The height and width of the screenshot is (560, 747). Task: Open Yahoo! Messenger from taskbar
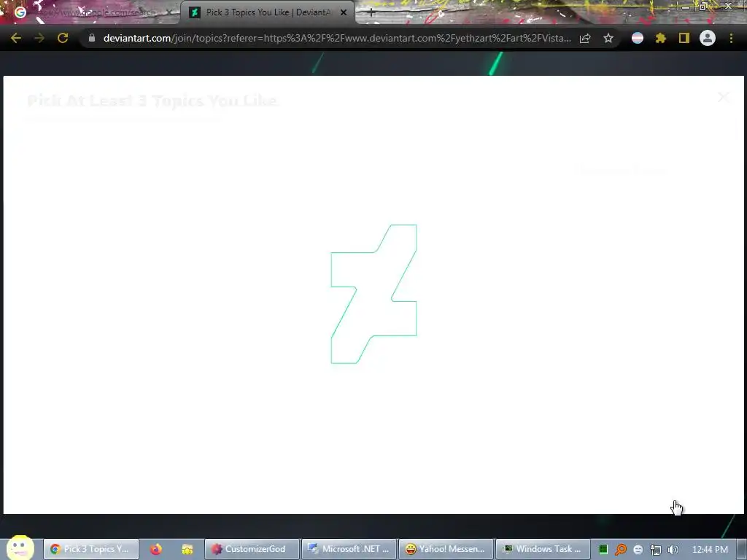click(x=446, y=549)
